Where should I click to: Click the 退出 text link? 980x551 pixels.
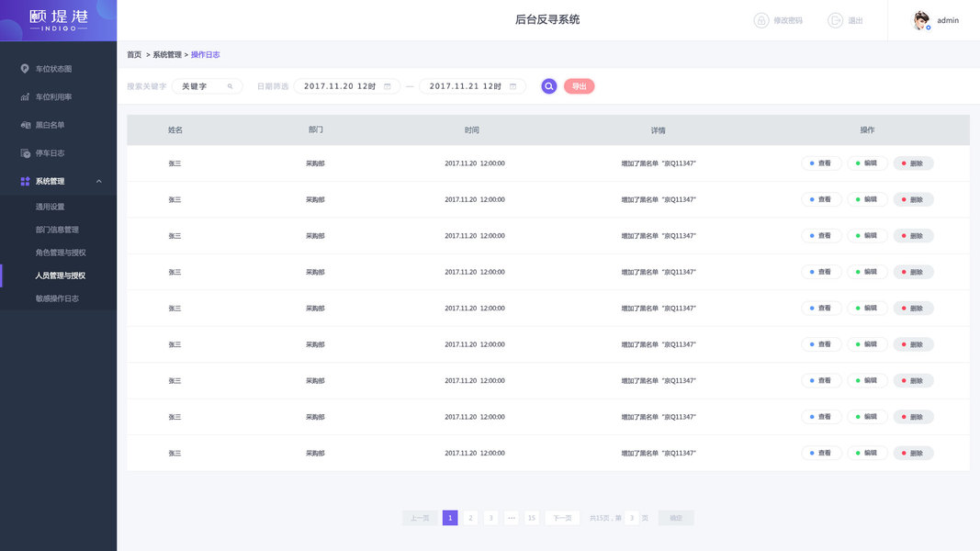pos(855,20)
